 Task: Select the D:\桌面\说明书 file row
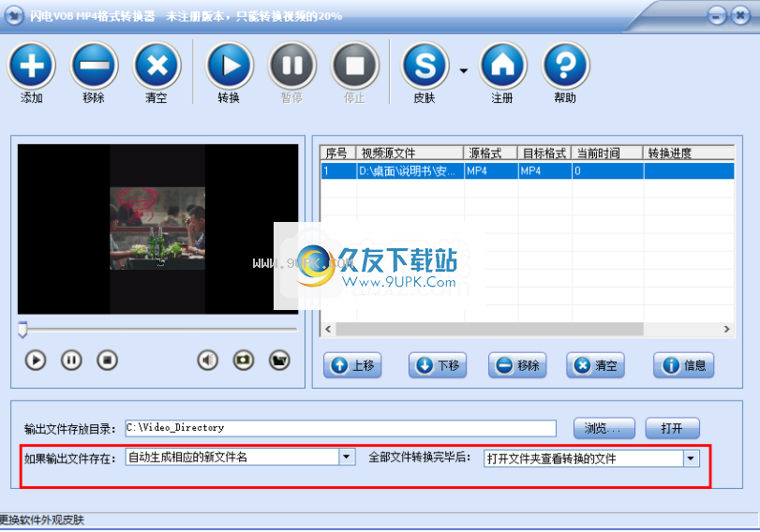(528, 171)
